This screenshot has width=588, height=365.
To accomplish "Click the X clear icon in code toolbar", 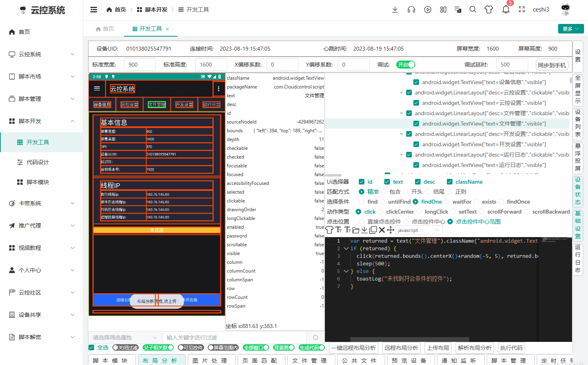I will (382, 230).
